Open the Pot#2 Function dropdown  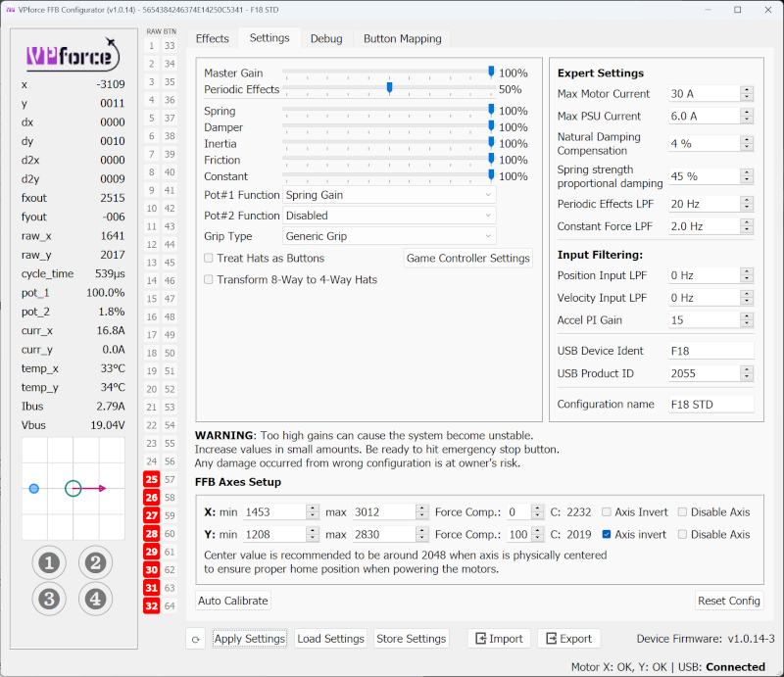tap(389, 216)
